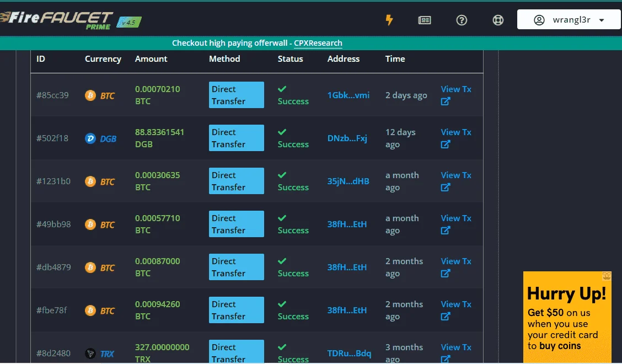Open address 1Gbk...vmi link

coord(348,95)
